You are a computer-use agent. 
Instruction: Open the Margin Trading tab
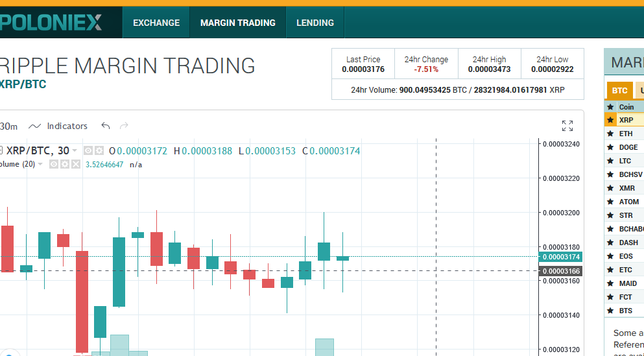[238, 23]
